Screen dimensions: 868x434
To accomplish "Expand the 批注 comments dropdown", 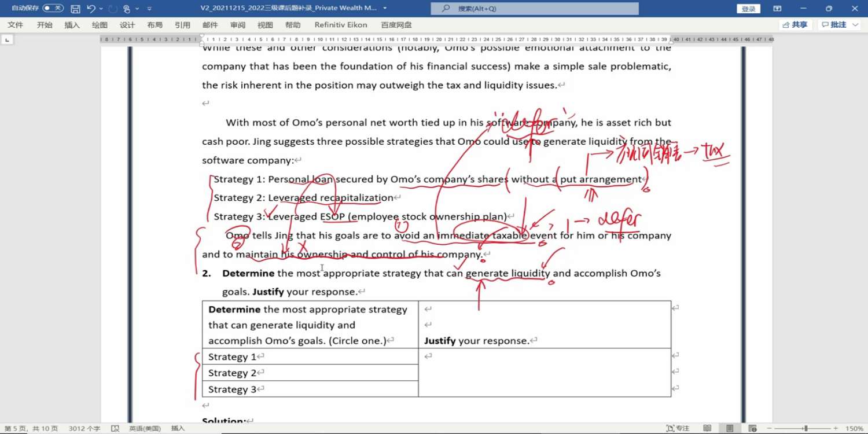I will (856, 25).
